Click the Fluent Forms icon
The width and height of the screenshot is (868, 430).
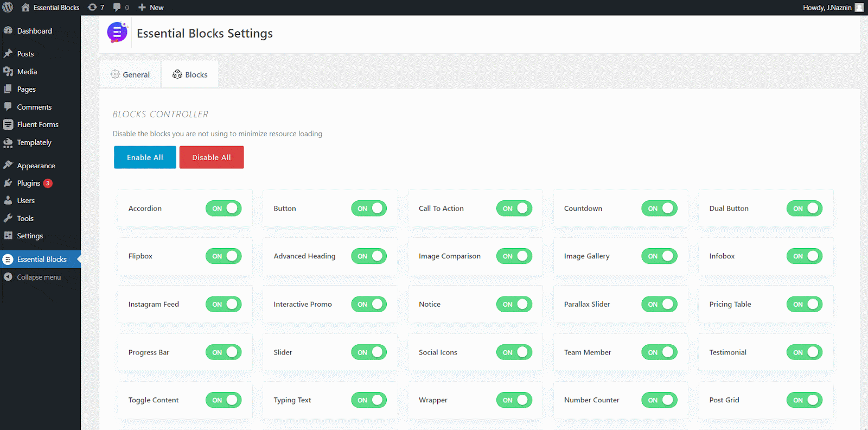pyautogui.click(x=8, y=124)
